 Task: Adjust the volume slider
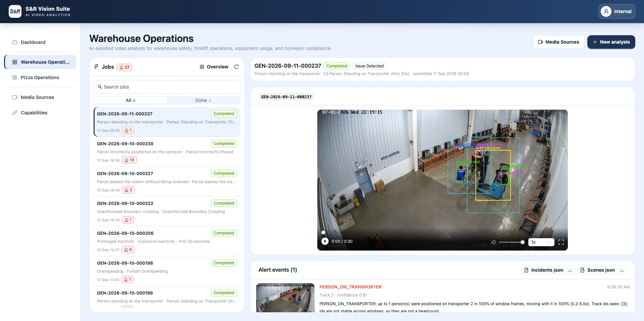512,242
